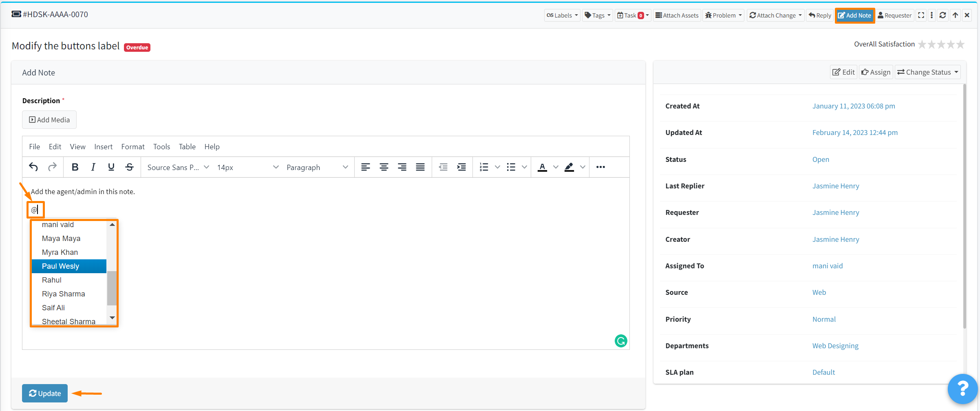This screenshot has height=411, width=980.
Task: Open the Format menu in the editor
Action: tap(132, 146)
